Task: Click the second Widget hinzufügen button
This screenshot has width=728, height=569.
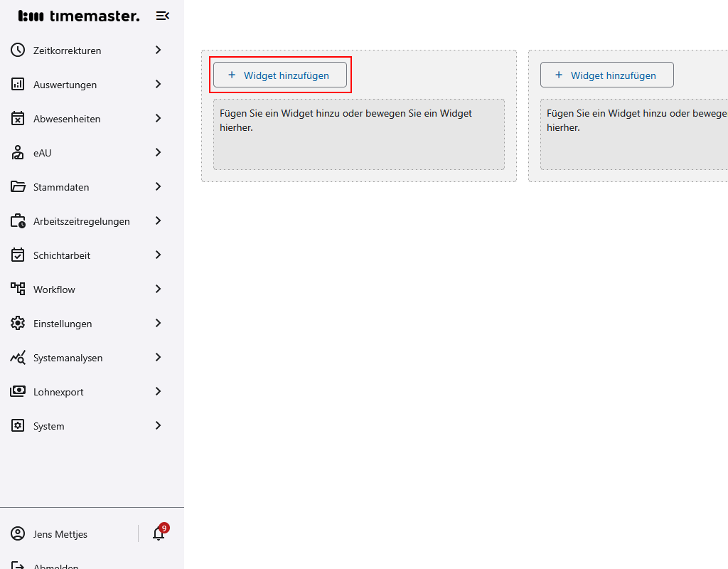Action: [606, 75]
